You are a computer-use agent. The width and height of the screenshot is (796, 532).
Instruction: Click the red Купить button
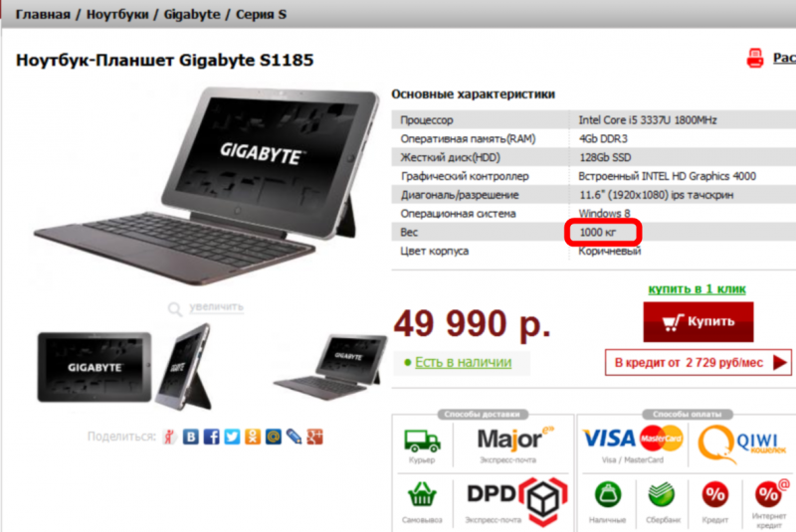(x=698, y=322)
